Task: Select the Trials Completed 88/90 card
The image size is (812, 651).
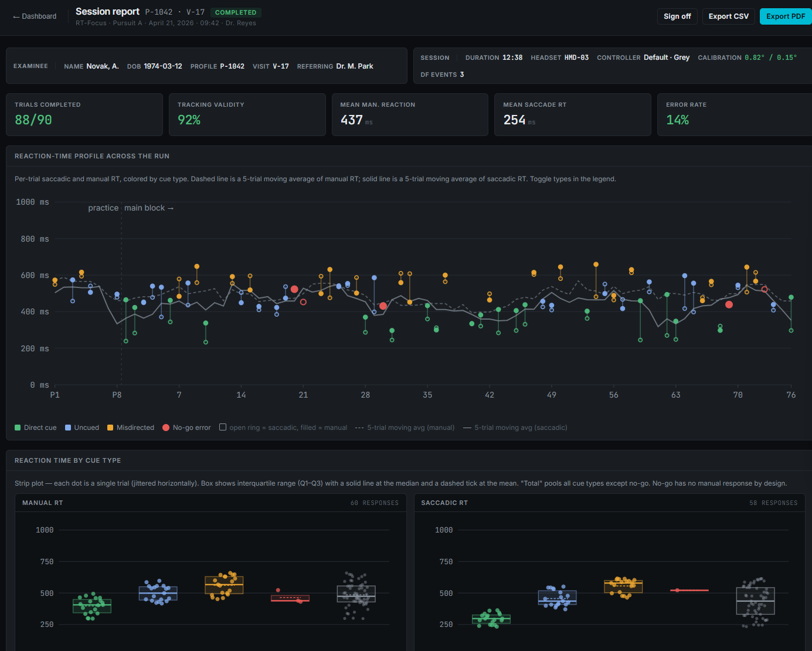Action: (84, 114)
